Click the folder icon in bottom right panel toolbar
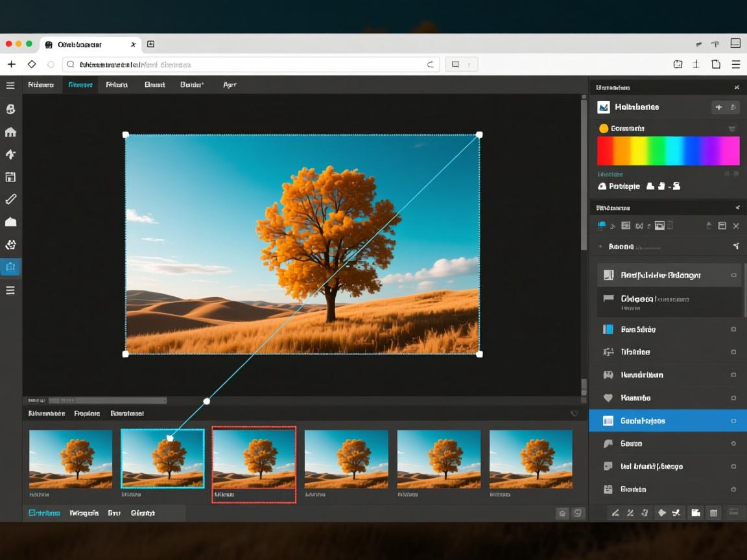This screenshot has width=747, height=560. (x=695, y=513)
